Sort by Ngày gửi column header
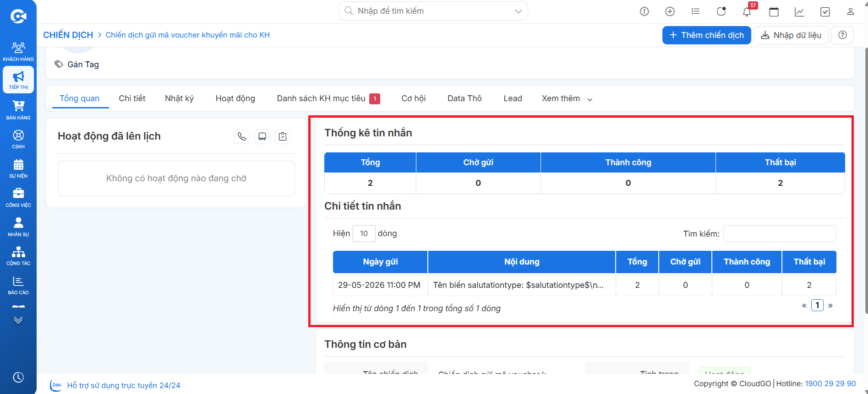The width and height of the screenshot is (868, 394). pos(380,262)
